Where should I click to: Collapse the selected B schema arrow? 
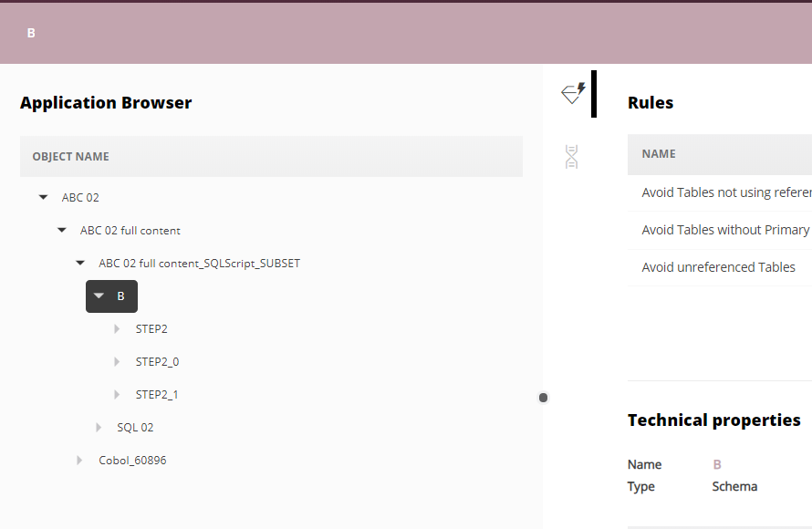(x=99, y=296)
